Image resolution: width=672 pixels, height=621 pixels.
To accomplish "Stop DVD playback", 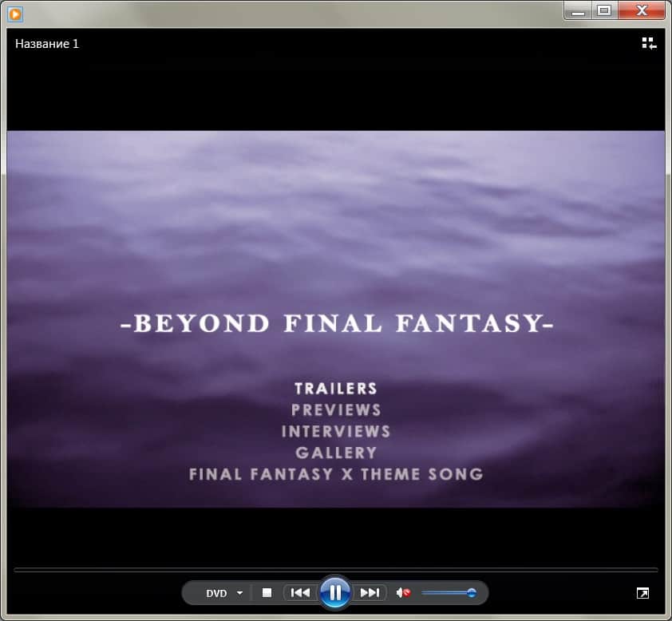I will (267, 593).
